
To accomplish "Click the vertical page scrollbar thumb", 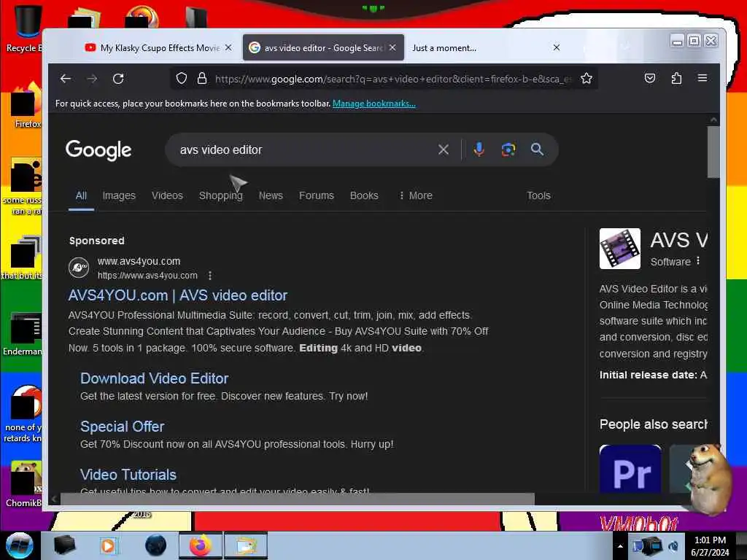I will (713, 152).
